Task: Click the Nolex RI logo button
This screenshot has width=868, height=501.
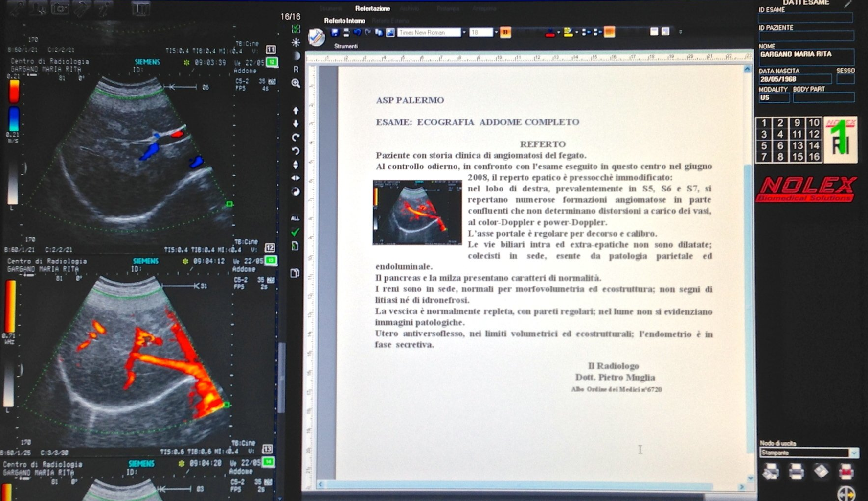Action: click(840, 140)
